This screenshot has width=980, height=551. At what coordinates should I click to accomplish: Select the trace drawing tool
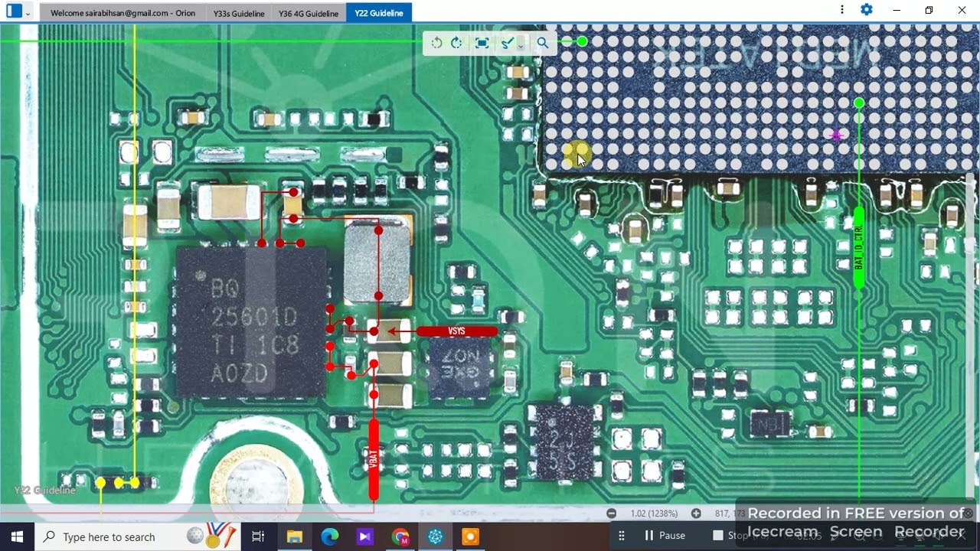507,43
